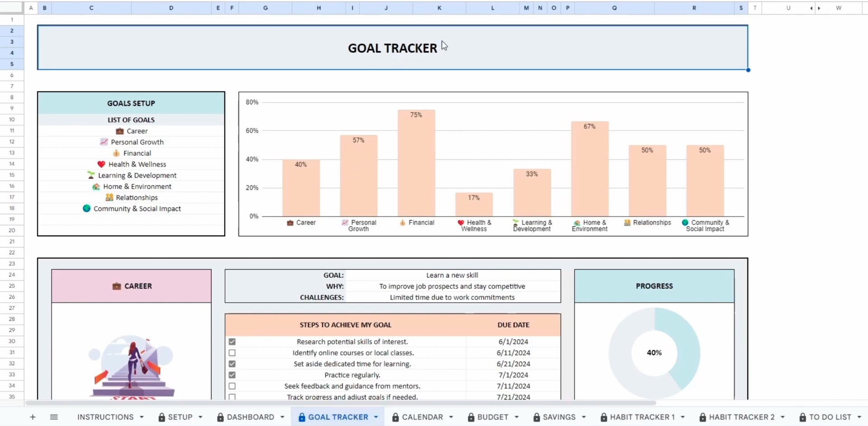Expand hidden columns arrow next to column U

pos(811,8)
